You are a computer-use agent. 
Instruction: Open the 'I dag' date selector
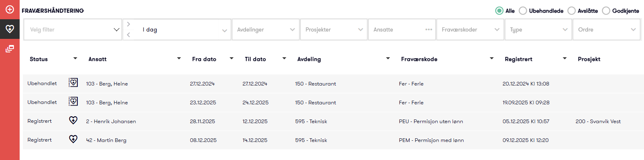pyautogui.click(x=183, y=29)
